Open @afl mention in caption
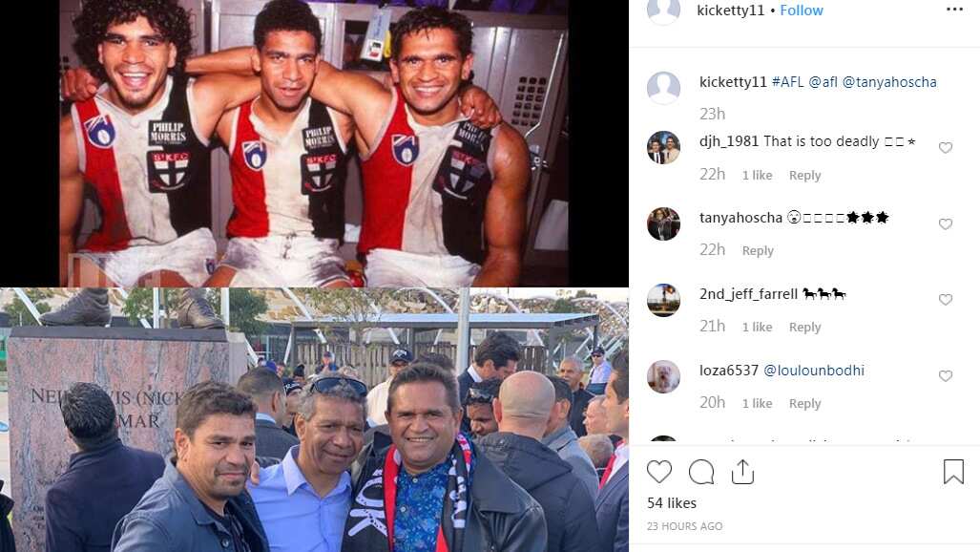The image size is (980, 552). [824, 82]
